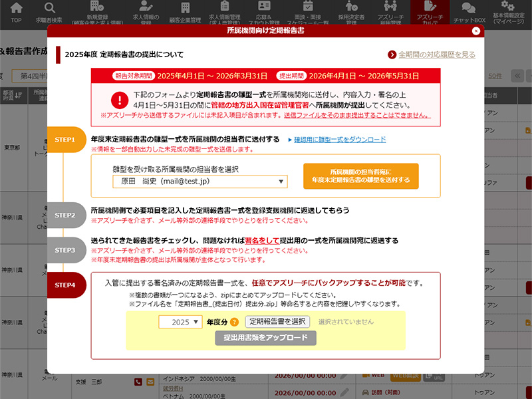Viewport: 532px width, 399px height.
Task: Open 面談・面接スケジュール calendar icon
Action: (308, 6)
